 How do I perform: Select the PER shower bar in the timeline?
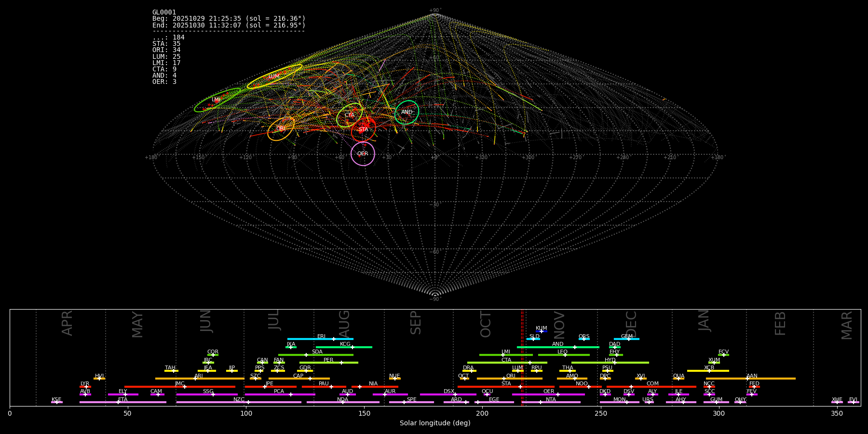tap(318, 363)
